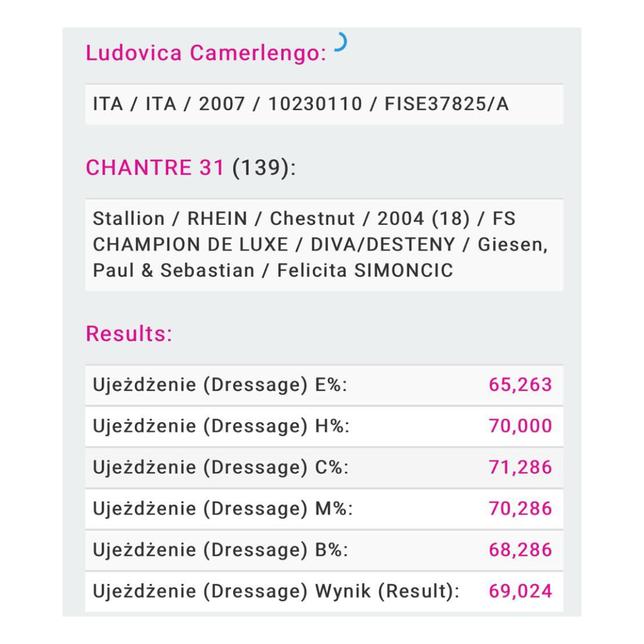644x644 pixels.
Task: Select the Dressage B% result row
Action: point(324,550)
